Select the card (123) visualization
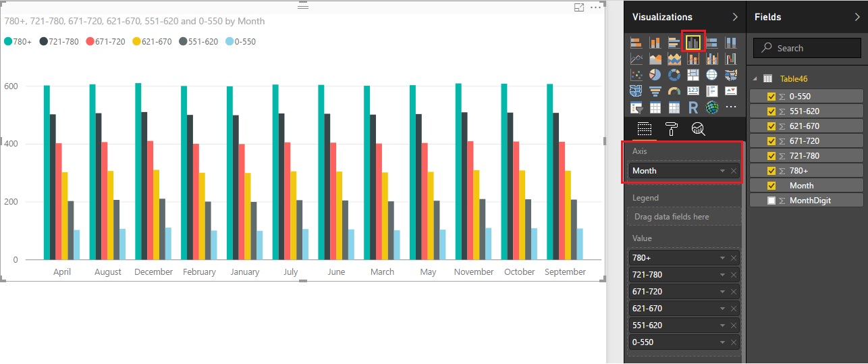Screen dimensions: 868x364 coord(693,91)
